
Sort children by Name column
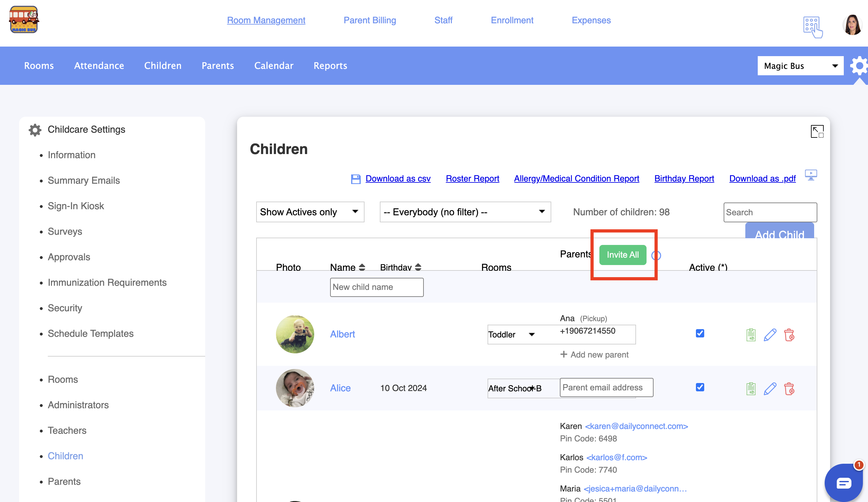pyautogui.click(x=347, y=267)
